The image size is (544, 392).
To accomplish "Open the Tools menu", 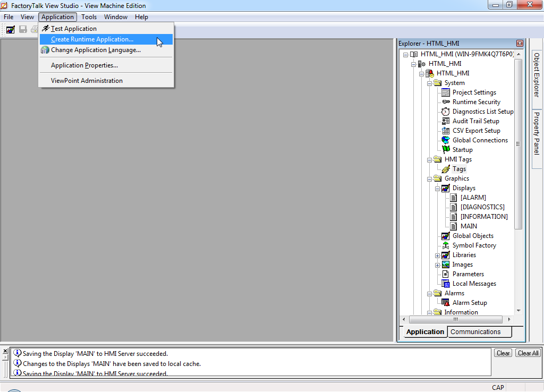I will 89,16.
